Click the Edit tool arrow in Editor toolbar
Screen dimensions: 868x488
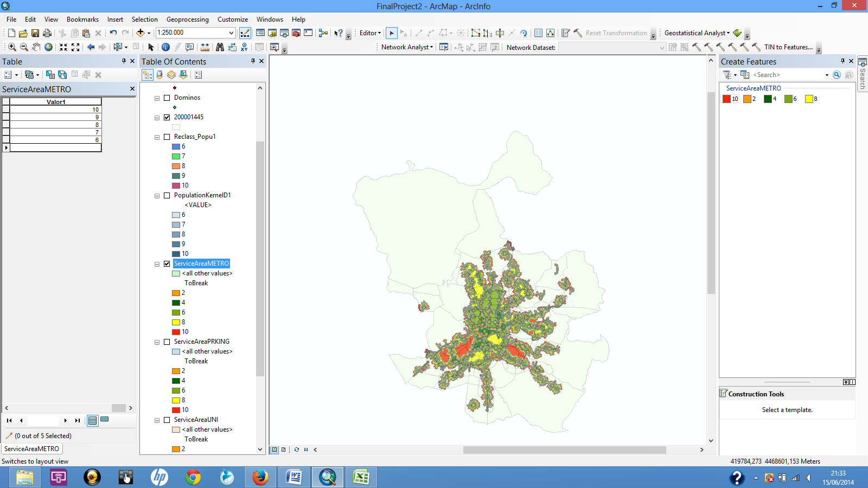tap(392, 33)
